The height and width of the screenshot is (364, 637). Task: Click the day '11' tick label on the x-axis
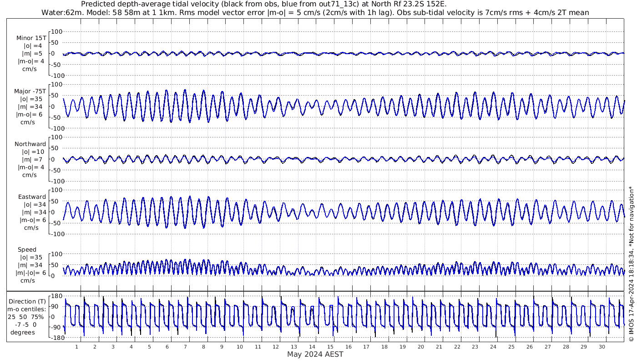(258, 347)
